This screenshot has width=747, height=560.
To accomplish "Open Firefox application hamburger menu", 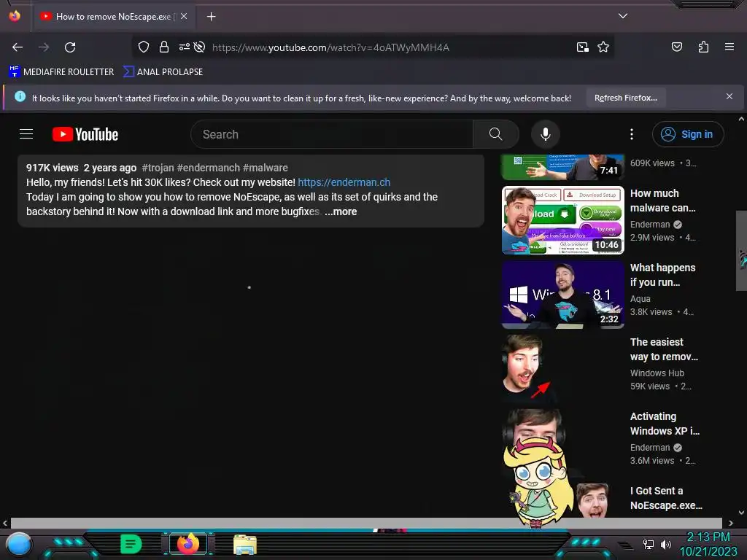I will pos(729,47).
